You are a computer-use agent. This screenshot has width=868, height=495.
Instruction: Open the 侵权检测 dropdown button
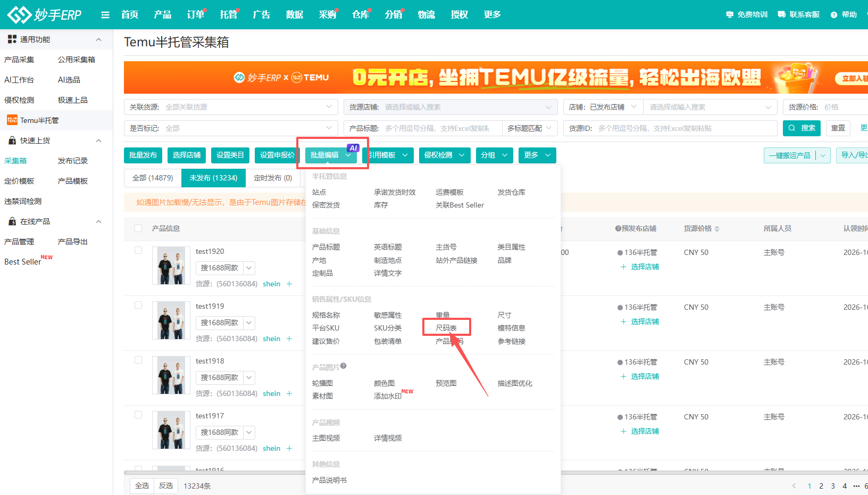point(445,155)
